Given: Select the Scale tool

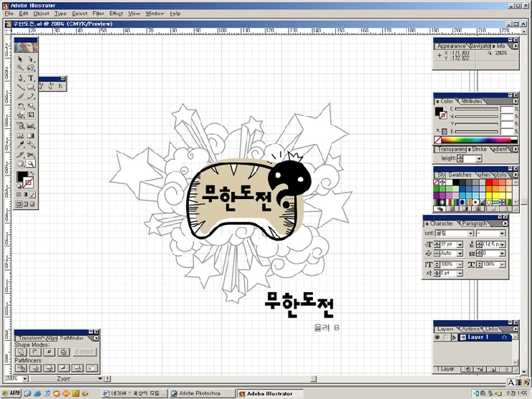Looking at the screenshot, I should [x=31, y=106].
